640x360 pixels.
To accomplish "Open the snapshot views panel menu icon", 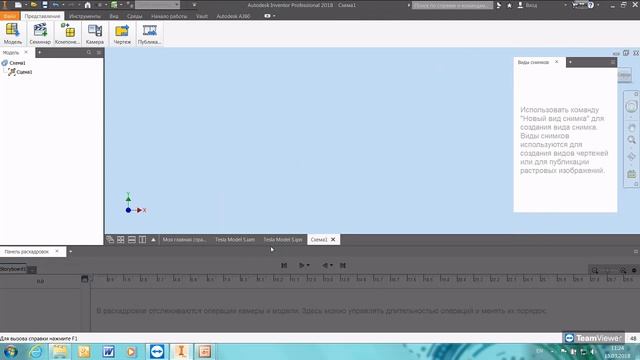I will click(x=613, y=62).
